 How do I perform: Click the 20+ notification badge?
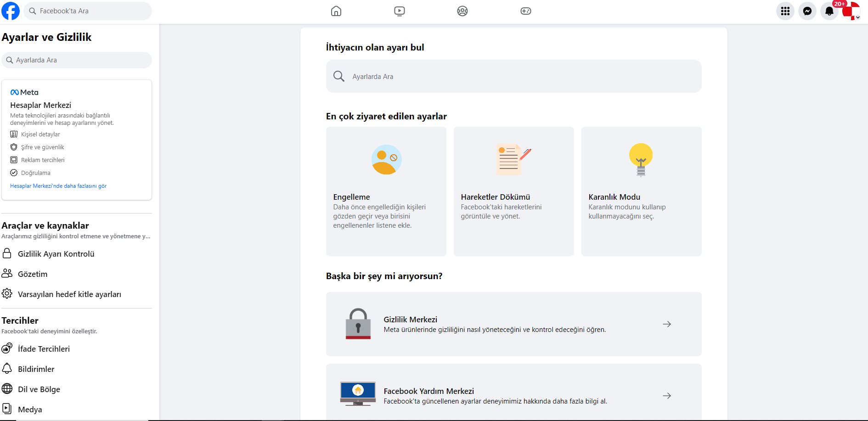point(840,4)
